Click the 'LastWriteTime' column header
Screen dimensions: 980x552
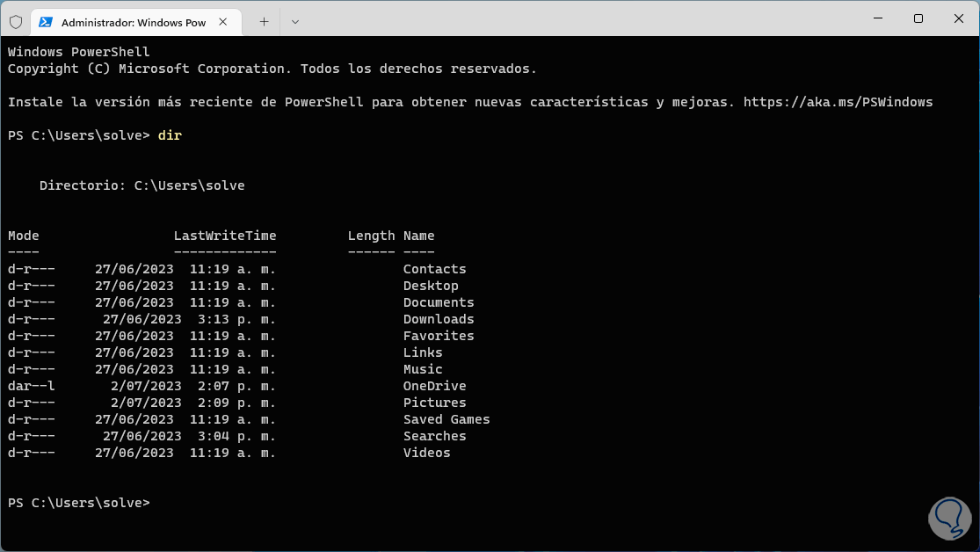(x=225, y=236)
